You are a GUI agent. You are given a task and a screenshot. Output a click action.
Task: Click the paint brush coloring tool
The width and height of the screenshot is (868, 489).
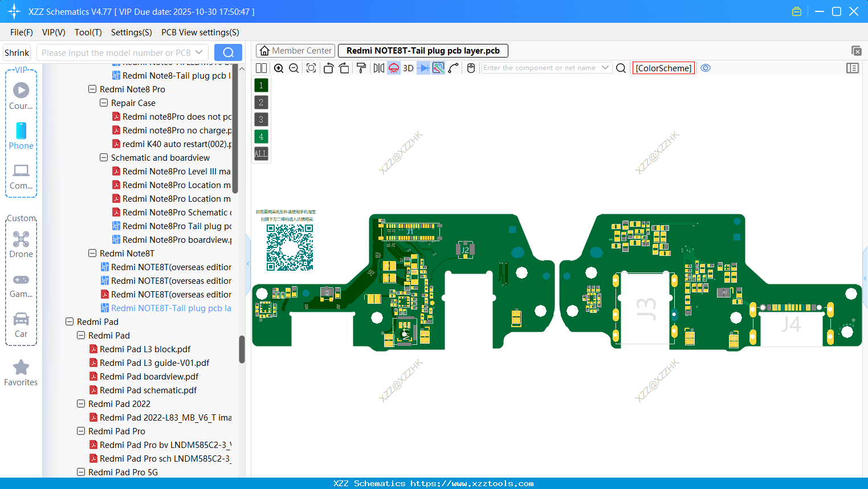[x=361, y=68]
